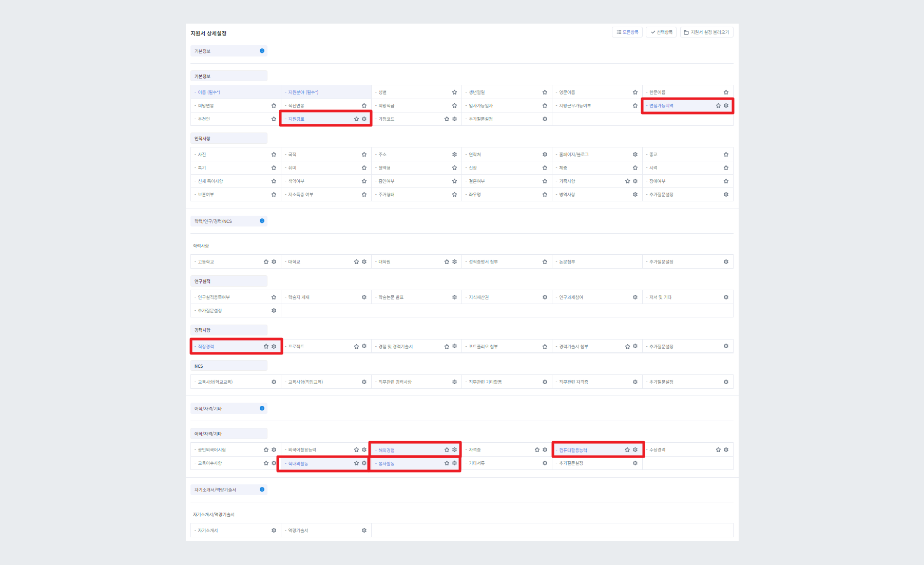Select the 교육이수사항 field label

point(210,463)
